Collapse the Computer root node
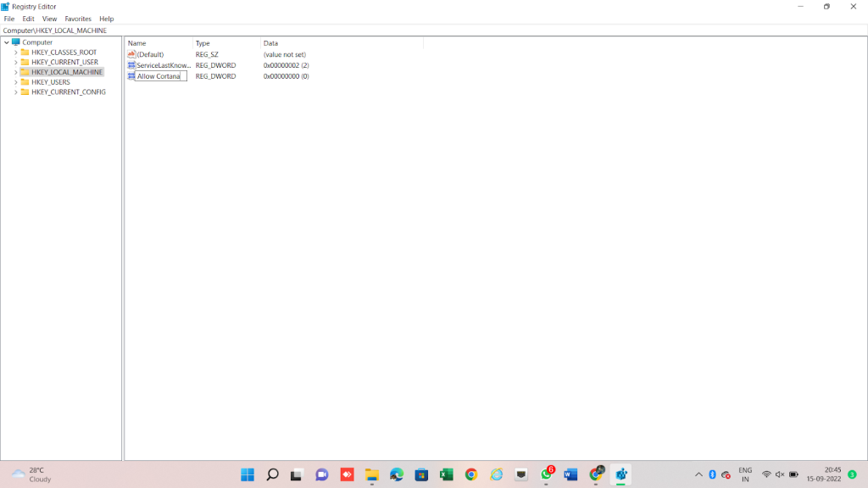Viewport: 868px width, 488px height. (x=6, y=42)
